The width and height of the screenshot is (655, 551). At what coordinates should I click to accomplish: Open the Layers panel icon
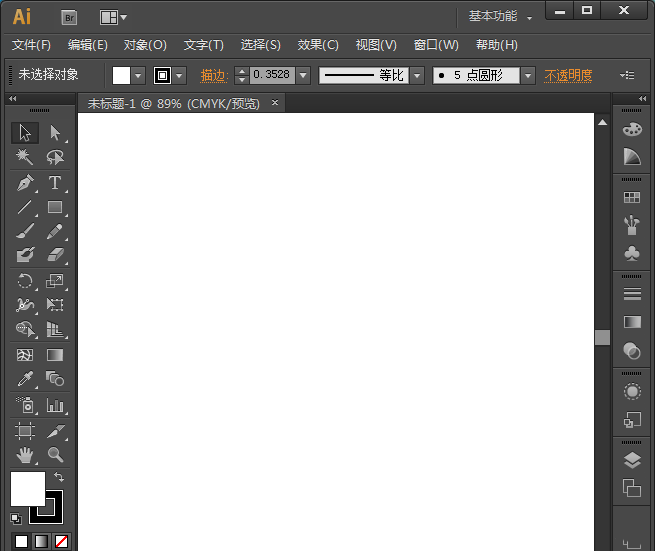[632, 460]
